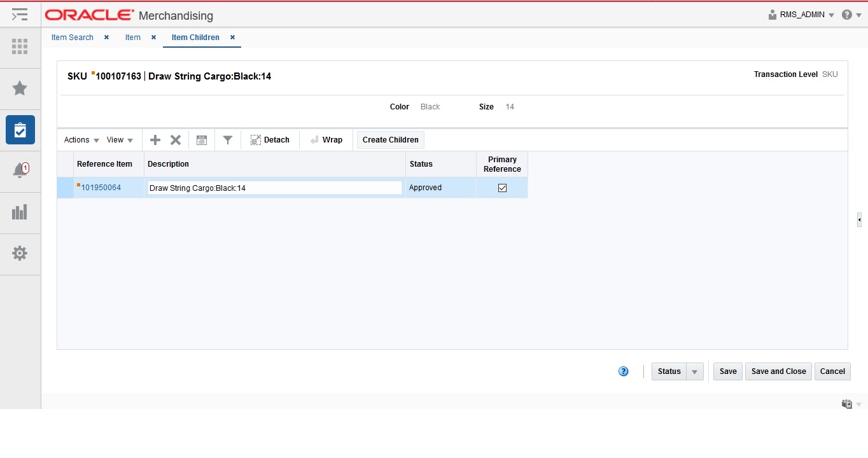868x458 pixels.
Task: Click the Status button
Action: point(669,371)
